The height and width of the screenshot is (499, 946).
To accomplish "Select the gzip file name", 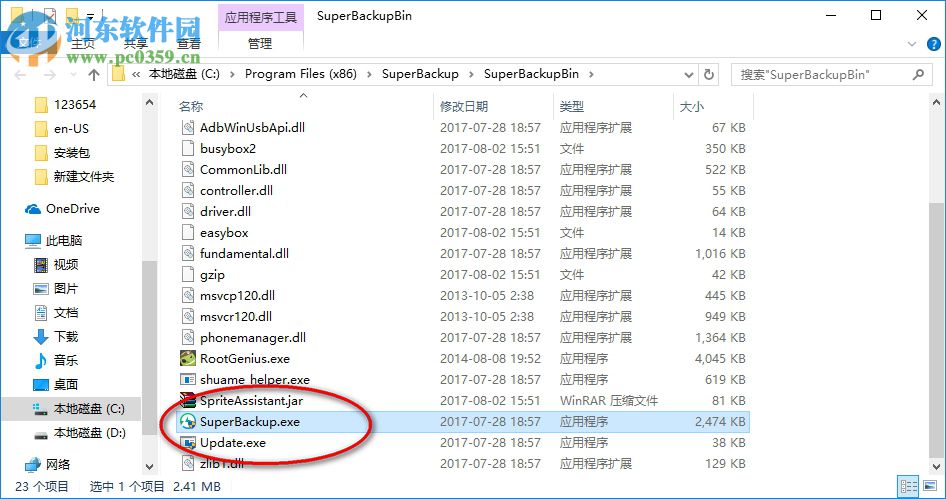I will coord(212,275).
